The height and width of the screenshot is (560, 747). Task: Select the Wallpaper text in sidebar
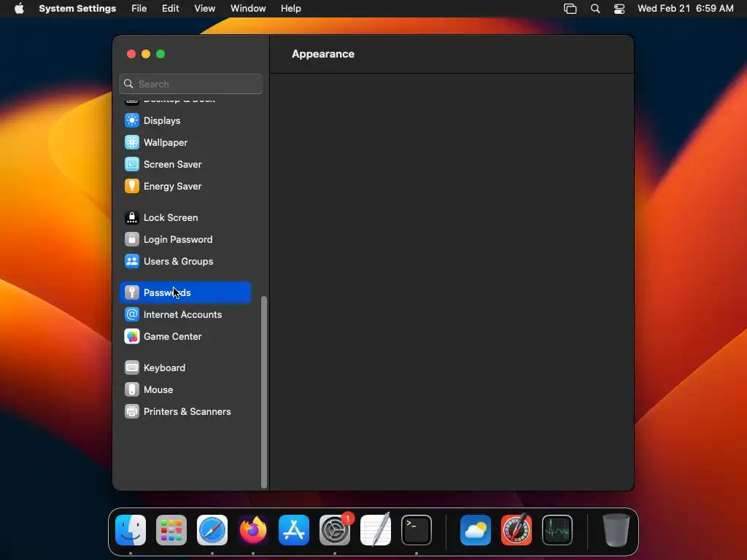pyautogui.click(x=166, y=142)
